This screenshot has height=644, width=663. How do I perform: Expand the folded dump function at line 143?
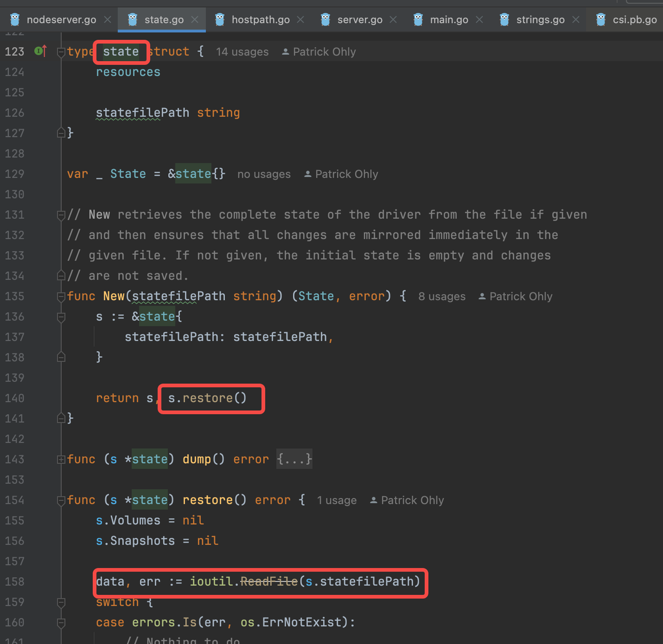tap(61, 459)
